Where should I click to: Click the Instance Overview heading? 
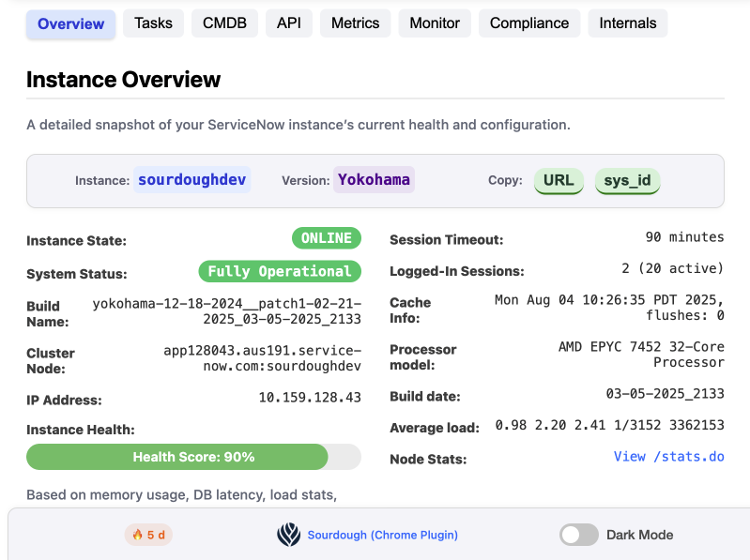coord(123,80)
